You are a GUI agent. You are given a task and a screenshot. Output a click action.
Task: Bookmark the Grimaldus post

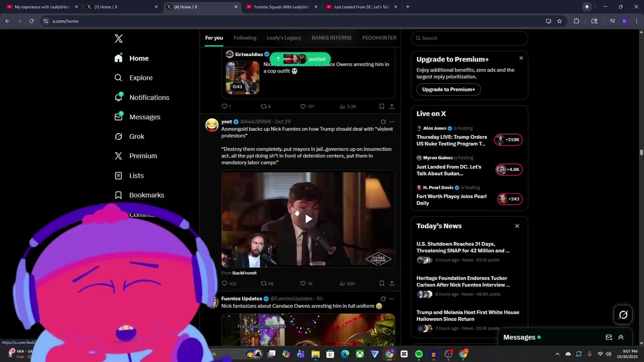click(x=381, y=106)
